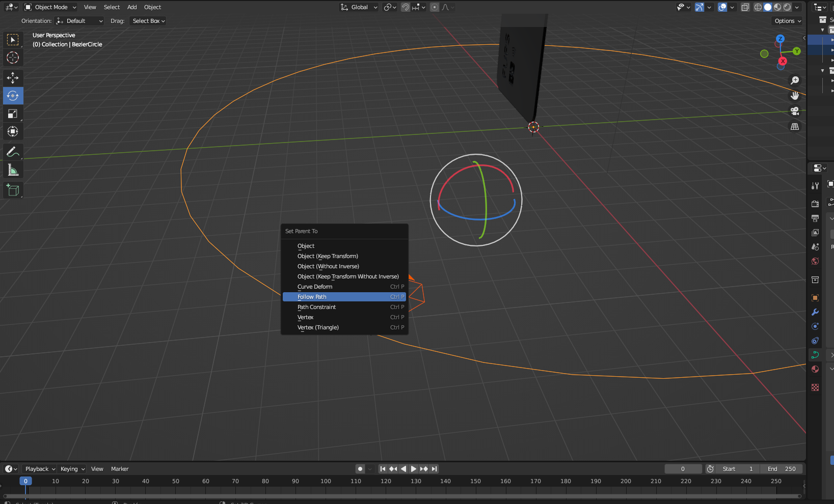Open the viewport Options dropdown

tap(788, 21)
